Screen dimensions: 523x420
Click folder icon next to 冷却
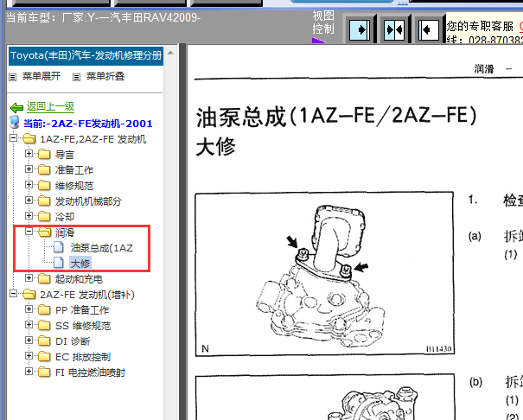[x=44, y=216]
